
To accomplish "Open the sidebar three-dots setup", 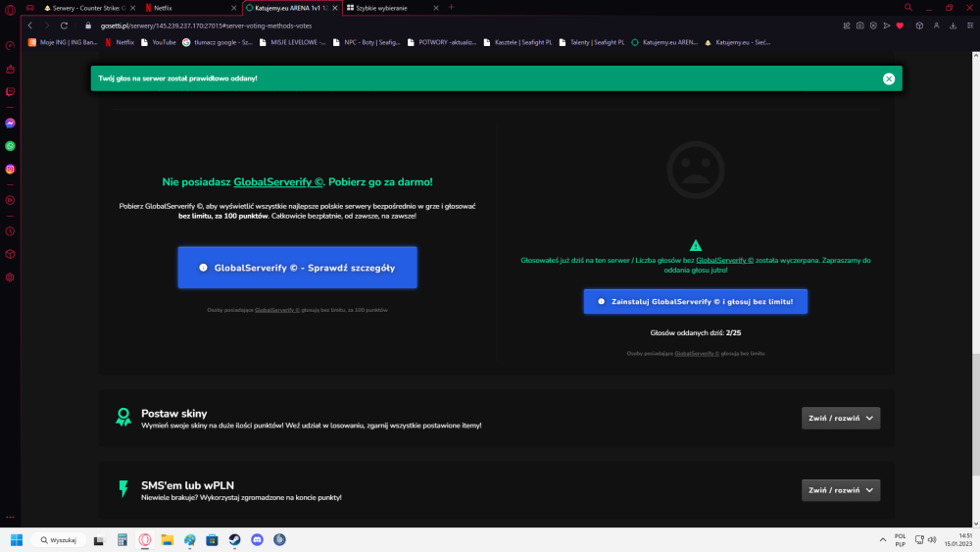I will pyautogui.click(x=10, y=517).
